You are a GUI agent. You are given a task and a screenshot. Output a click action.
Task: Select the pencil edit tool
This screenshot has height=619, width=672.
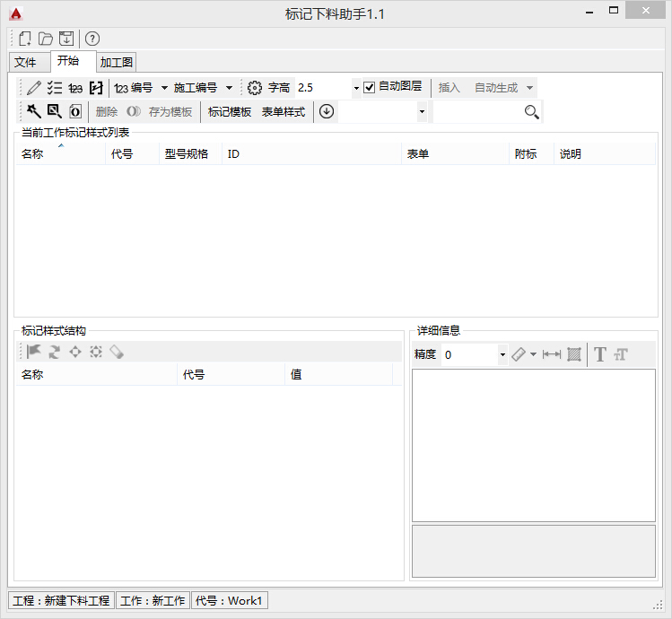point(34,88)
